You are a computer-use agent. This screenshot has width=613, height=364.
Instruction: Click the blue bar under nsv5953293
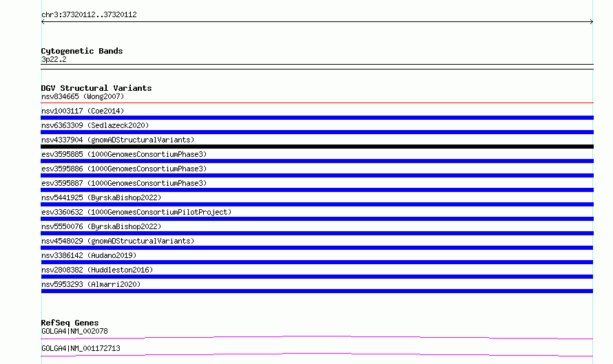point(317,291)
